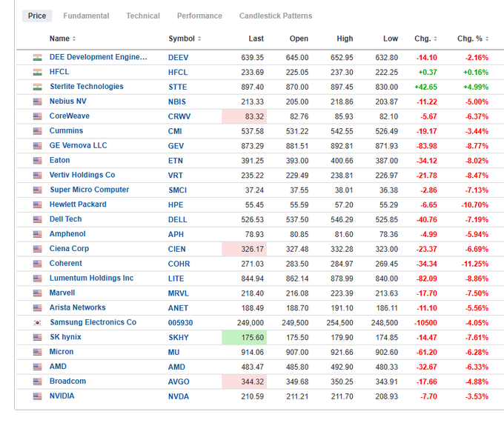Sort the table by Name column

(x=62, y=39)
